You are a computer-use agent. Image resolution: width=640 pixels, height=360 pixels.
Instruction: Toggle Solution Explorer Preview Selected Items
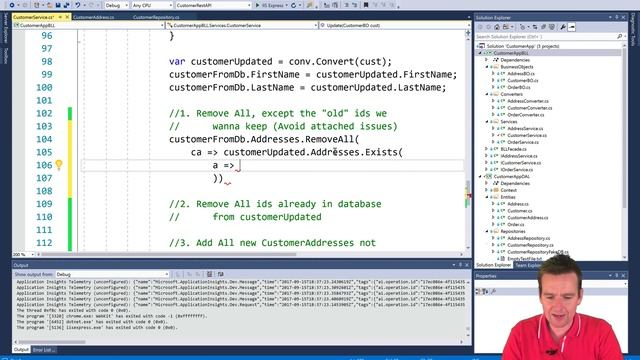coord(572,27)
